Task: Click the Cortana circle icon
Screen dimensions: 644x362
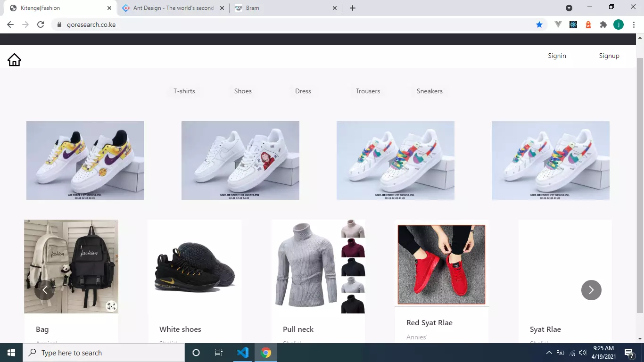Action: coord(196,353)
